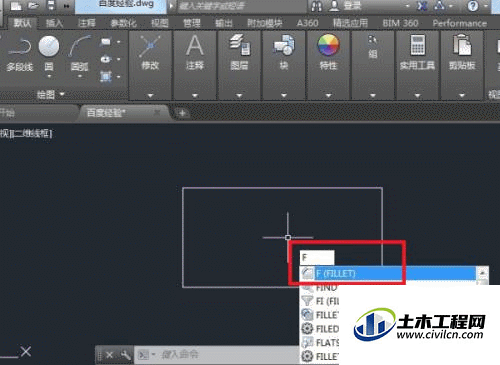Switch to the Add-ins (附加模块) ribbon tab

tap(265, 23)
